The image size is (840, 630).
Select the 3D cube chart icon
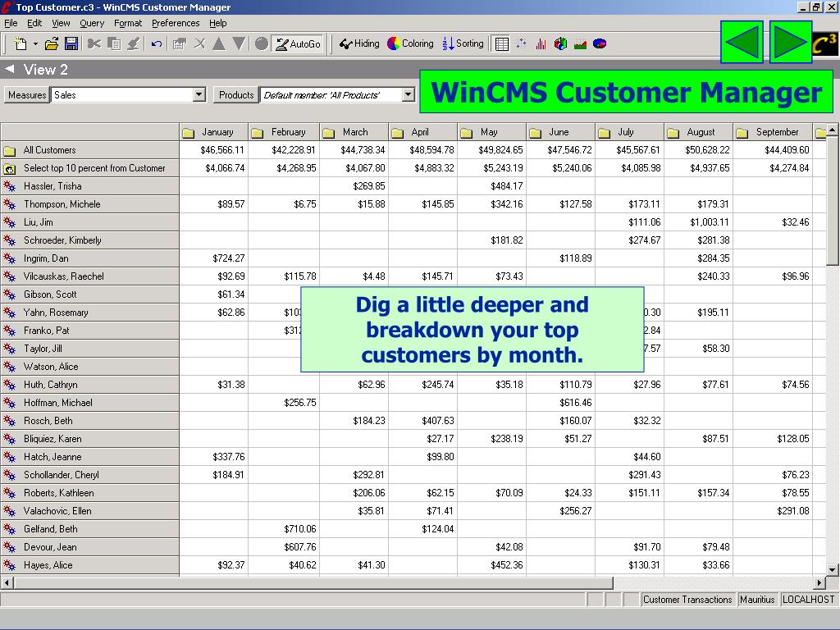pos(560,44)
